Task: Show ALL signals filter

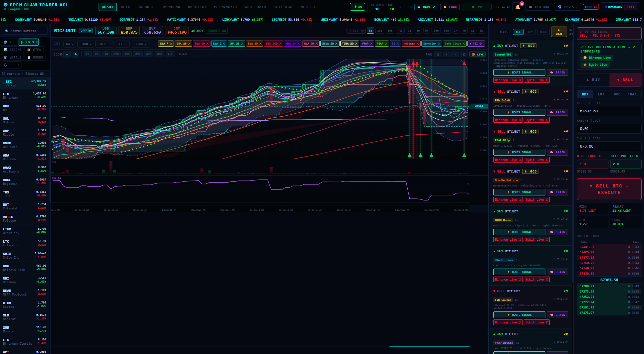Action: click(x=518, y=32)
